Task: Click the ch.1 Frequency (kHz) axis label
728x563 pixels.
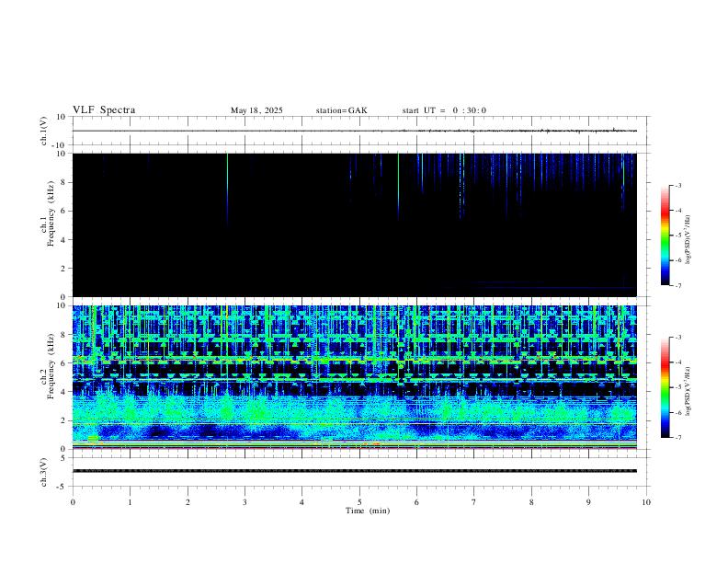Action: [x=48, y=213]
